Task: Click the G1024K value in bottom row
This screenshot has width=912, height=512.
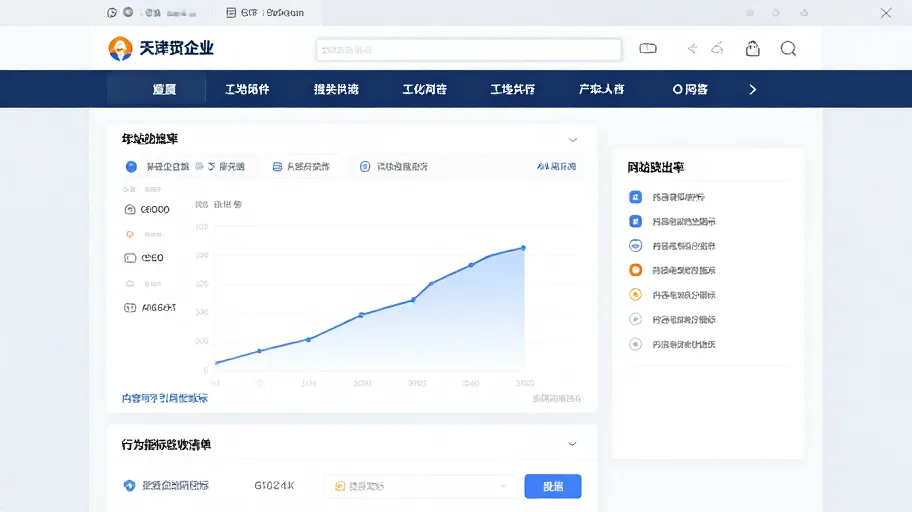Action: pos(275,485)
